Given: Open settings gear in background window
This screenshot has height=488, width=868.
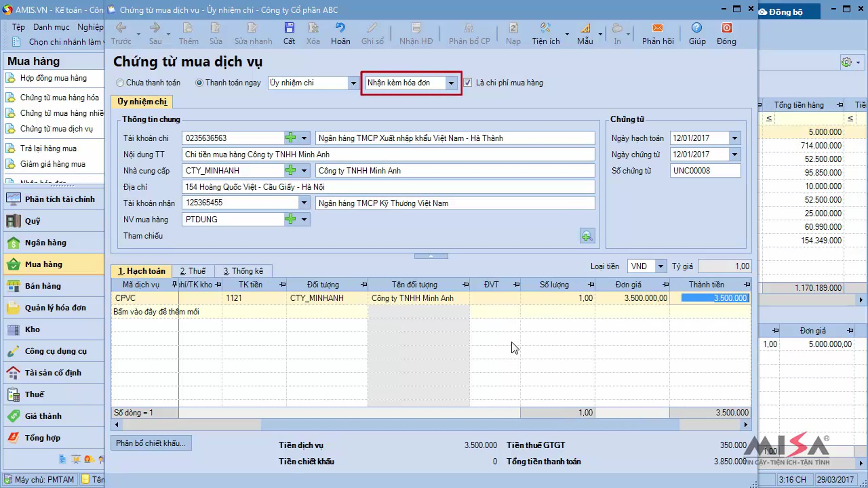Looking at the screenshot, I should tap(847, 62).
